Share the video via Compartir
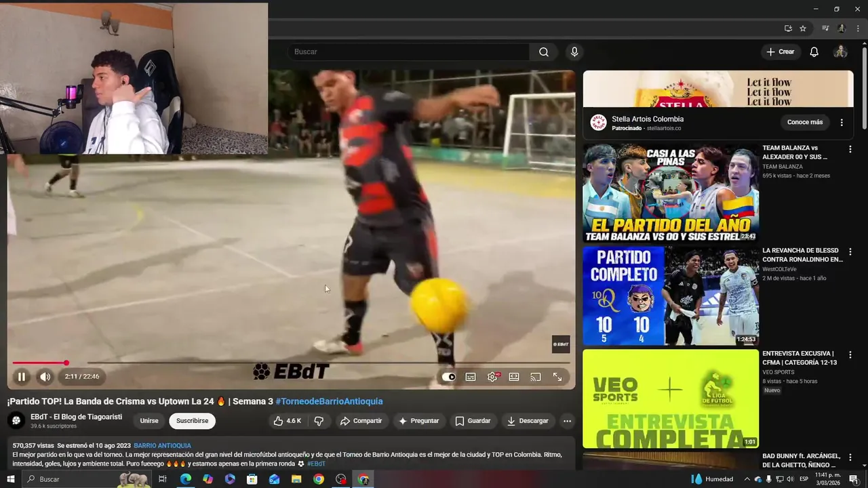This screenshot has height=488, width=868. point(361,421)
